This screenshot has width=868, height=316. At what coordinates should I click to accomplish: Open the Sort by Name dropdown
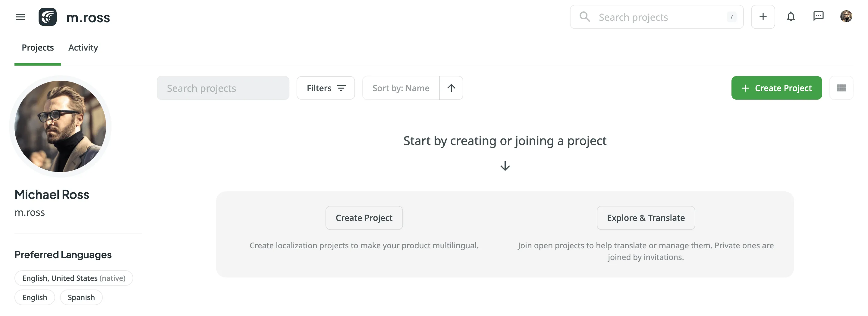(401, 88)
